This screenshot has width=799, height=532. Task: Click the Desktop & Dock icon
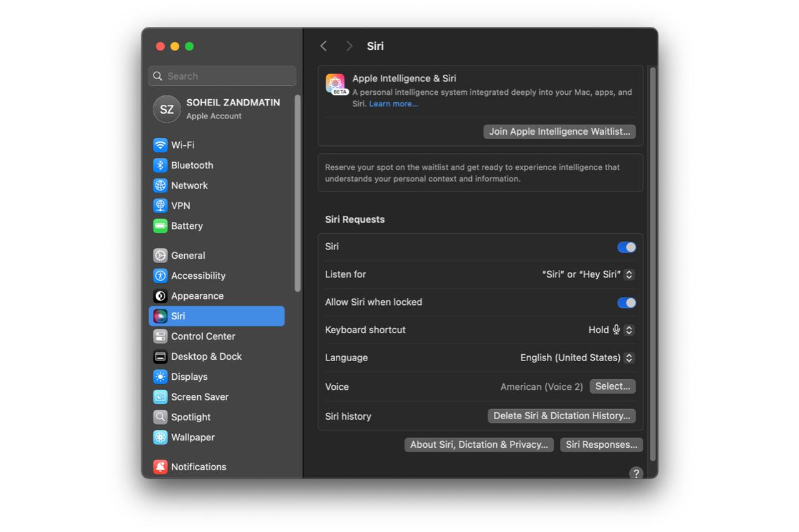160,357
